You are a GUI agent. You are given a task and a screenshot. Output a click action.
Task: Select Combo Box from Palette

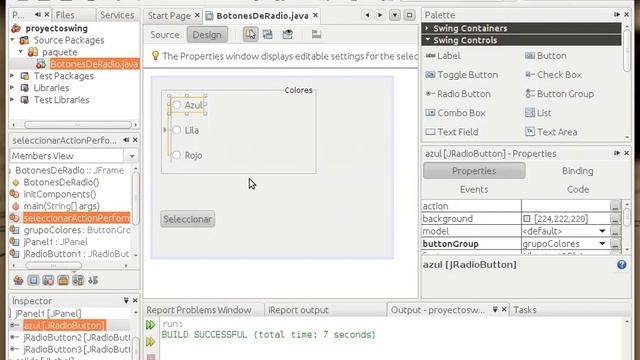(456, 113)
